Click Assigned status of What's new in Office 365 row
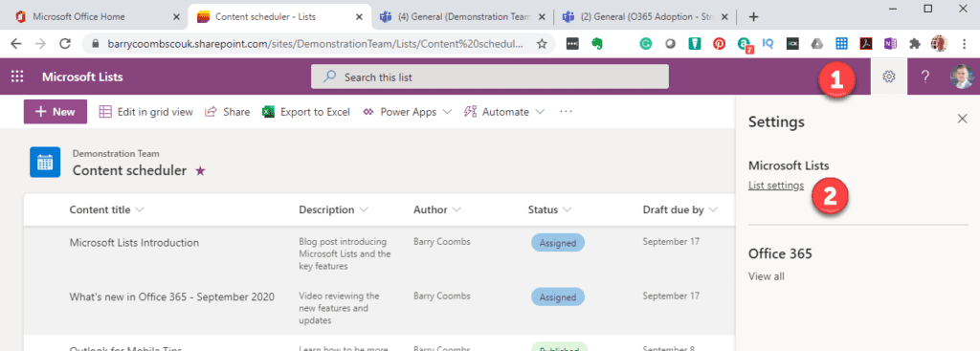This screenshot has width=980, height=351. pyautogui.click(x=558, y=297)
